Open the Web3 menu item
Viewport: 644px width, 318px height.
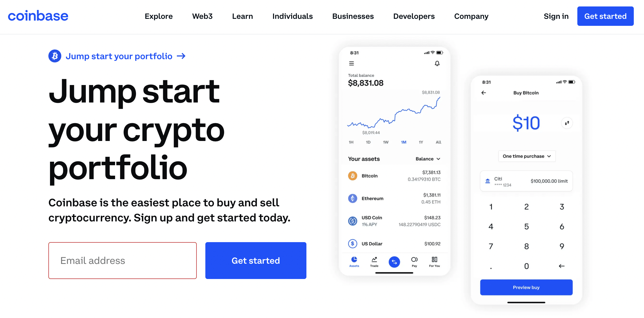click(202, 16)
